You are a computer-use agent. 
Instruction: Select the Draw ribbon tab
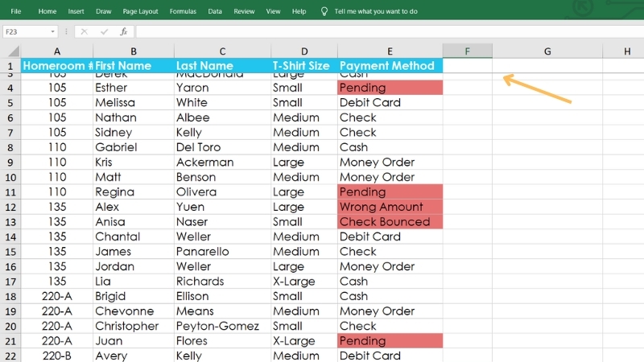click(104, 11)
